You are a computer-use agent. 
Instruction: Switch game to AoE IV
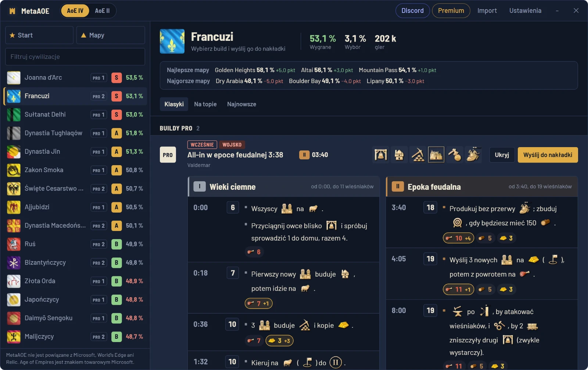click(x=75, y=11)
